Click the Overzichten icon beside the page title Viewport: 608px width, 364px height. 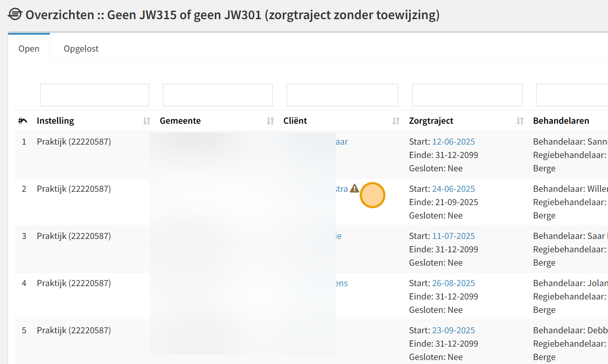pyautogui.click(x=15, y=15)
